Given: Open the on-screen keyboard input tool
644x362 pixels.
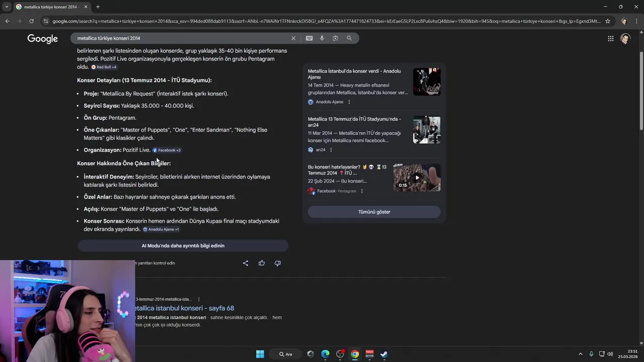Looking at the screenshot, I should (309, 38).
